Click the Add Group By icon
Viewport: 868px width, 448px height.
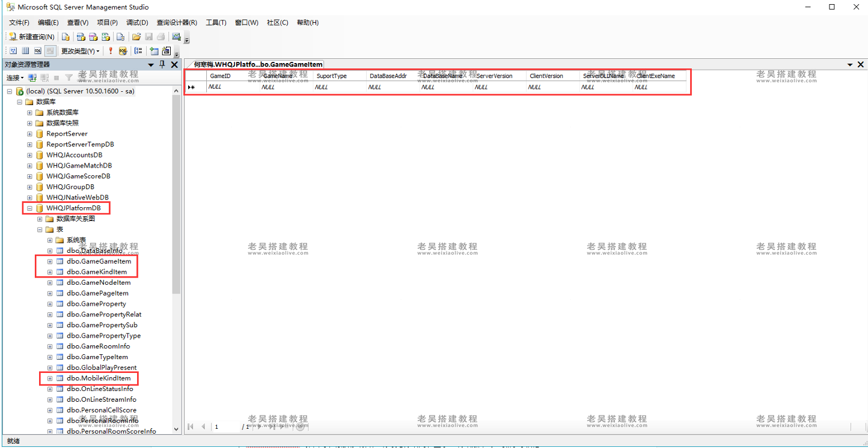point(138,51)
